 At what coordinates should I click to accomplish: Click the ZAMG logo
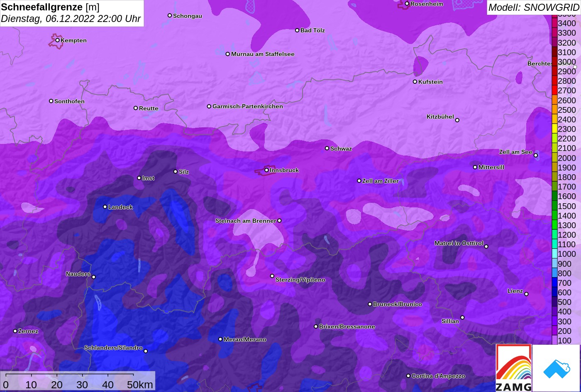514,368
